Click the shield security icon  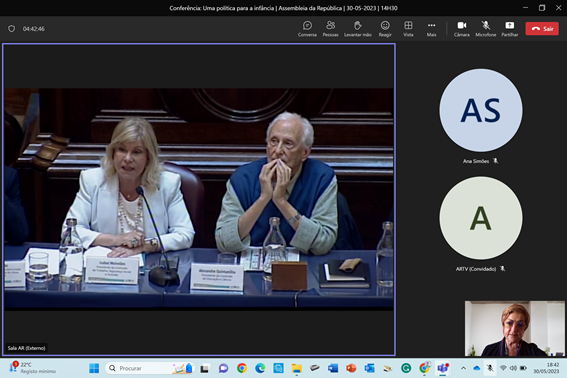[x=12, y=29]
